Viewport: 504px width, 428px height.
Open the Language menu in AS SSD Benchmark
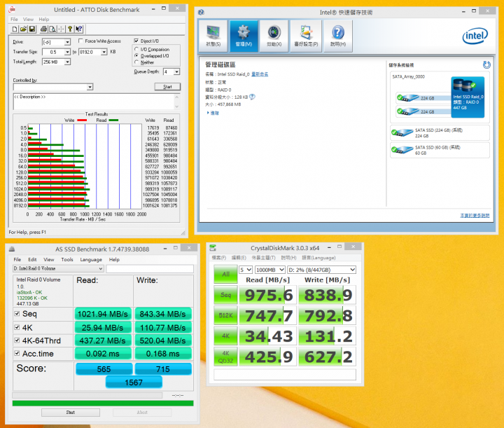point(91,259)
